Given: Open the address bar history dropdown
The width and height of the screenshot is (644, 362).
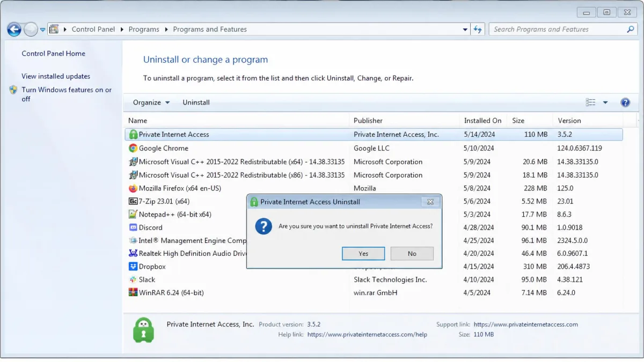Looking at the screenshot, I should [x=465, y=30].
